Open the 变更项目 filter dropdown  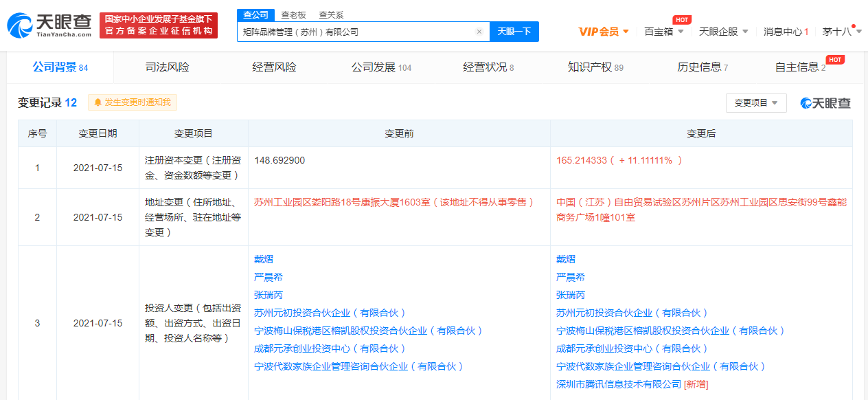[x=756, y=102]
